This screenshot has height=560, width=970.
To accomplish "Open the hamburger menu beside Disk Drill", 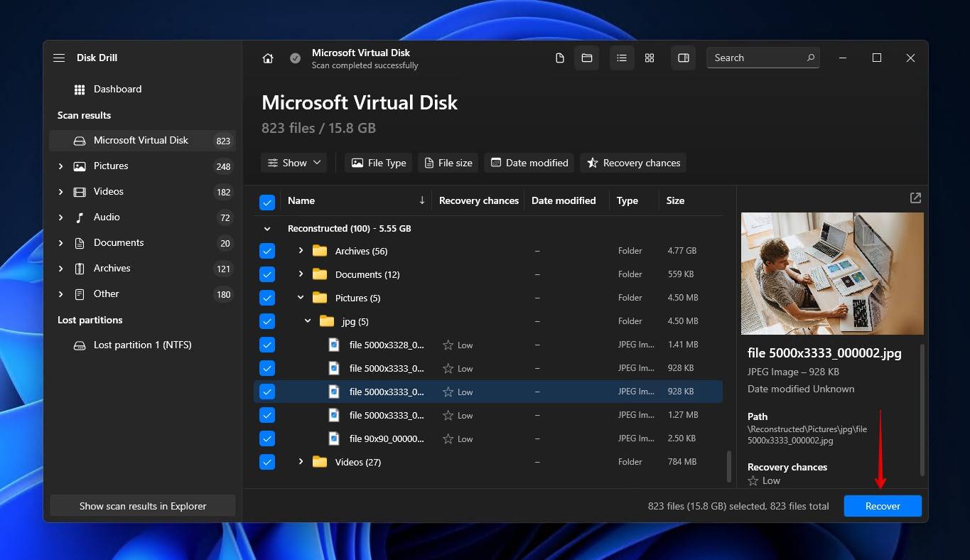I will point(59,58).
